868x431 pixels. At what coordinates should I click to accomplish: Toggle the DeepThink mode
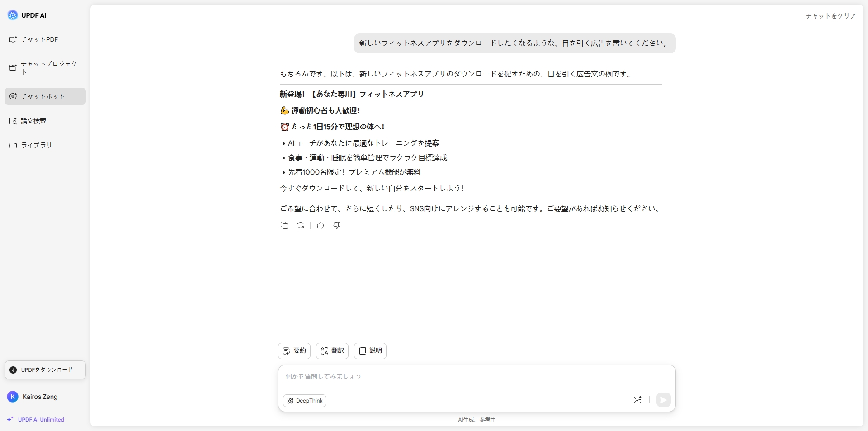tap(305, 401)
